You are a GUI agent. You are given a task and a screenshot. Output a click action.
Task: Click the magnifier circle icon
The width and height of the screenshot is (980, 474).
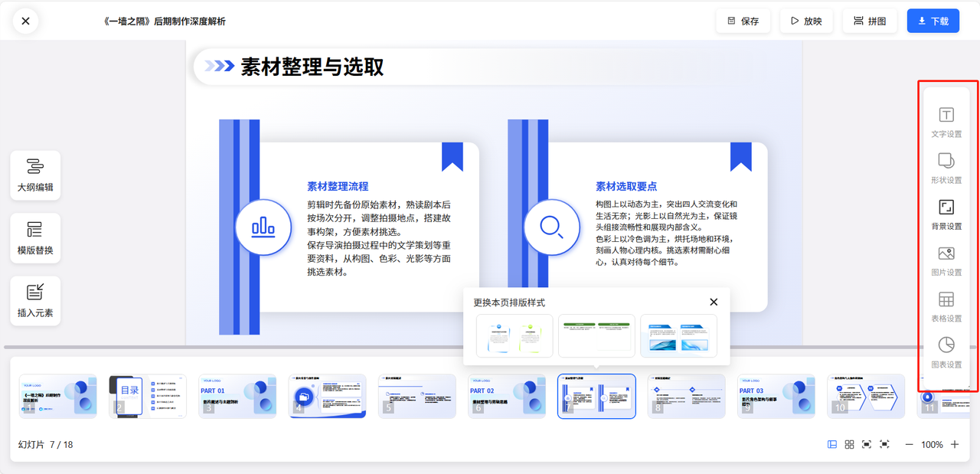coord(551,227)
